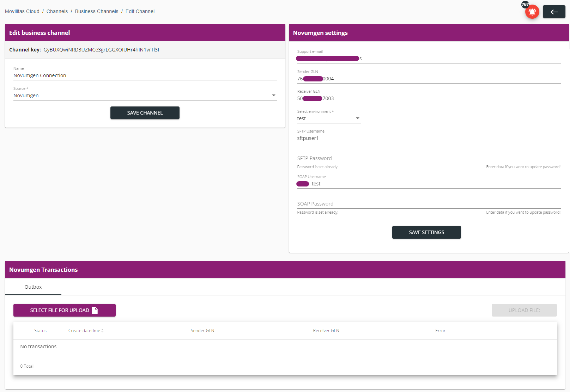
Task: Open the notifications bell icon
Action: (532, 12)
